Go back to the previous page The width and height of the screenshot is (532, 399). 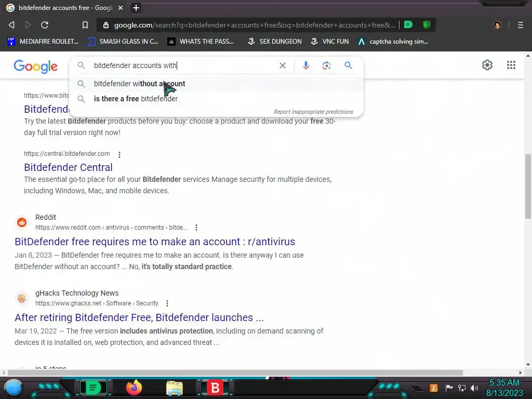pyautogui.click(x=11, y=25)
